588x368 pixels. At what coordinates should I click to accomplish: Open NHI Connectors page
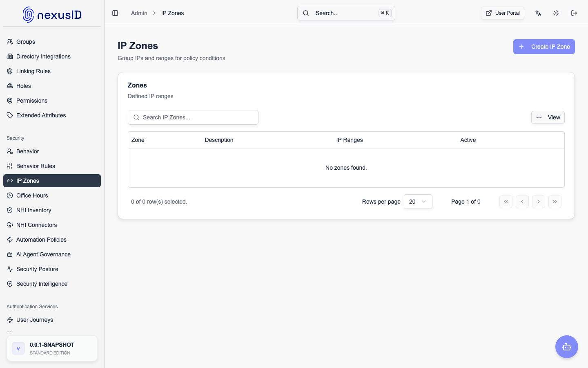pos(52,225)
